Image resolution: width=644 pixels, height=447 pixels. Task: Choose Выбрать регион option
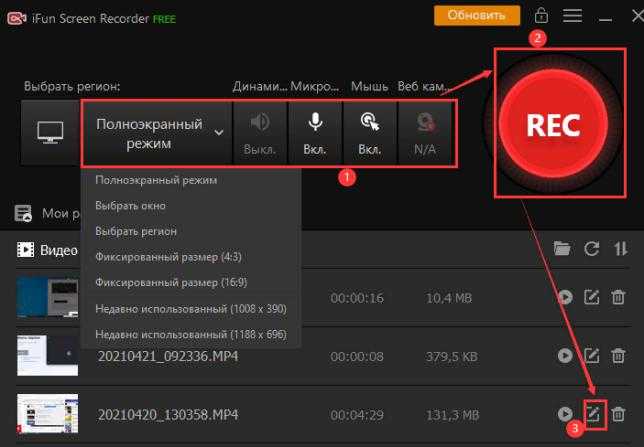coord(136,231)
